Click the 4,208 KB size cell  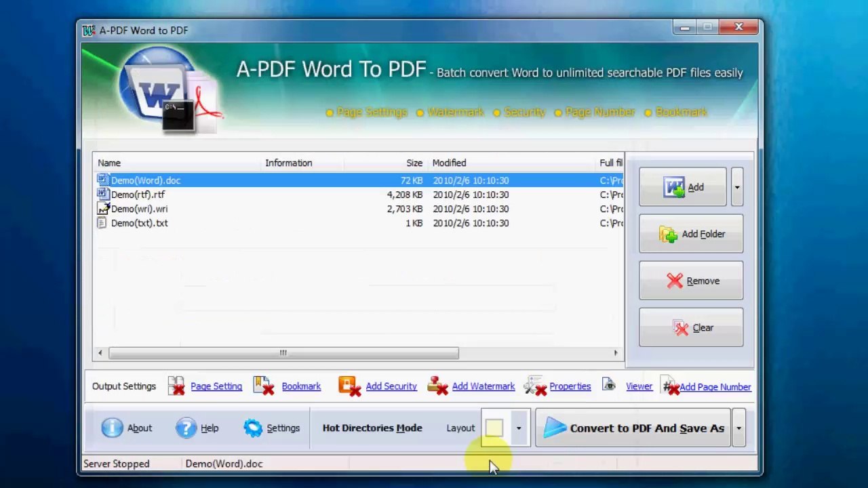click(x=404, y=195)
